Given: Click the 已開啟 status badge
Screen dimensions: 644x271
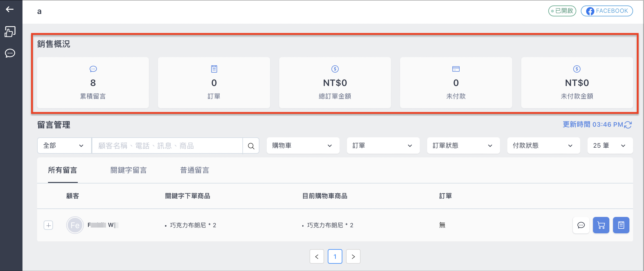Looking at the screenshot, I should 562,11.
